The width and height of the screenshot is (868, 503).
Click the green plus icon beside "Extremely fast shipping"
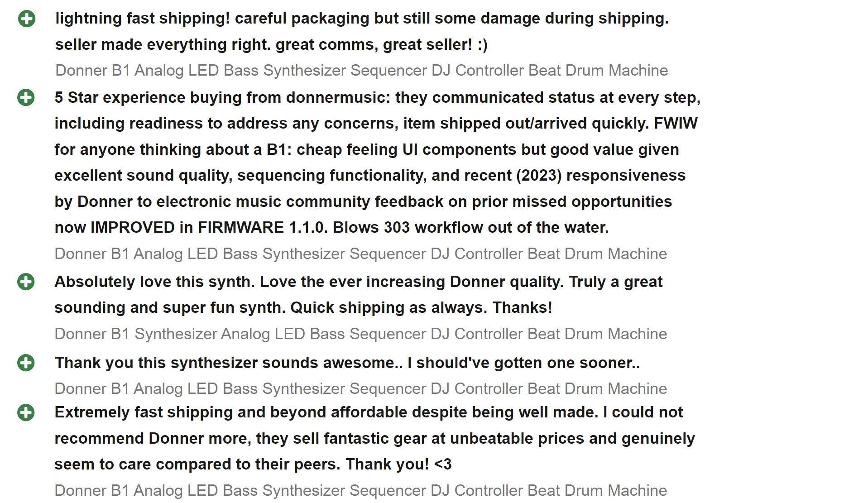26,412
